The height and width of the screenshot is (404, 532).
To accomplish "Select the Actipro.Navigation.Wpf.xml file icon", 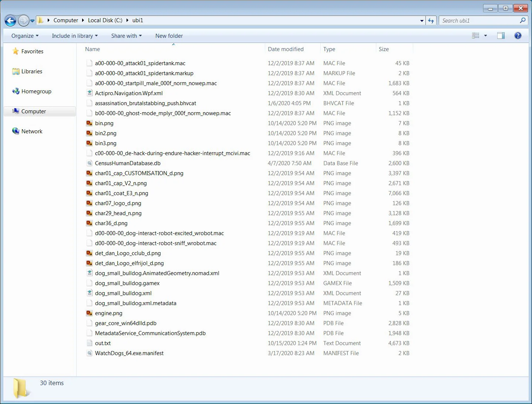I will [89, 93].
